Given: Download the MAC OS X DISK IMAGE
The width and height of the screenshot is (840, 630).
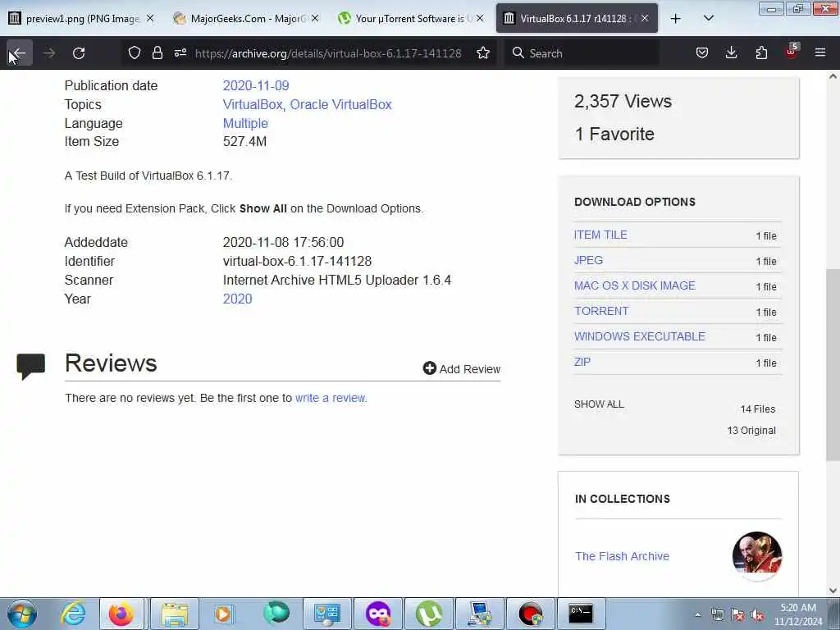Looking at the screenshot, I should point(635,285).
